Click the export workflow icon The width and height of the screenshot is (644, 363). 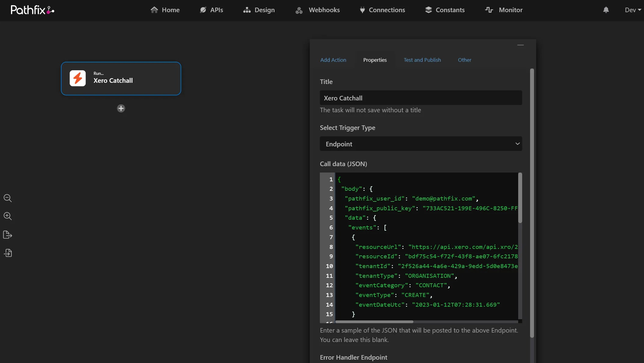point(8,235)
